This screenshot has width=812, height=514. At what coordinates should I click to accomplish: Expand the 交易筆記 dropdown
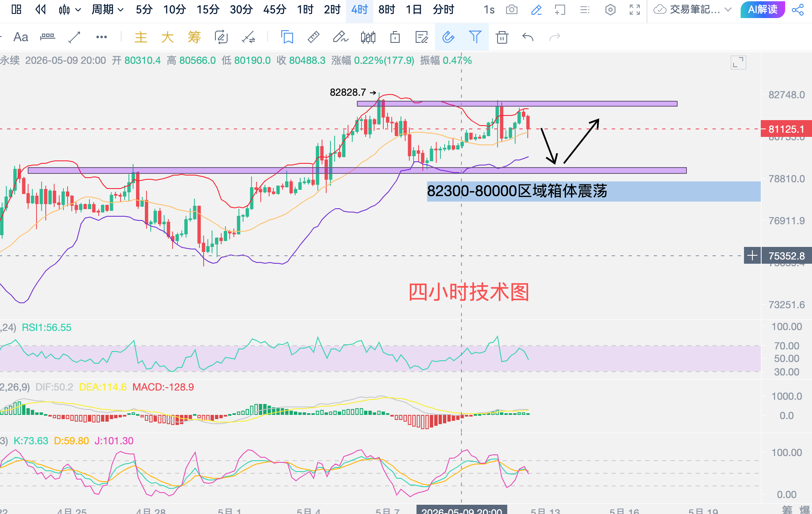click(693, 10)
